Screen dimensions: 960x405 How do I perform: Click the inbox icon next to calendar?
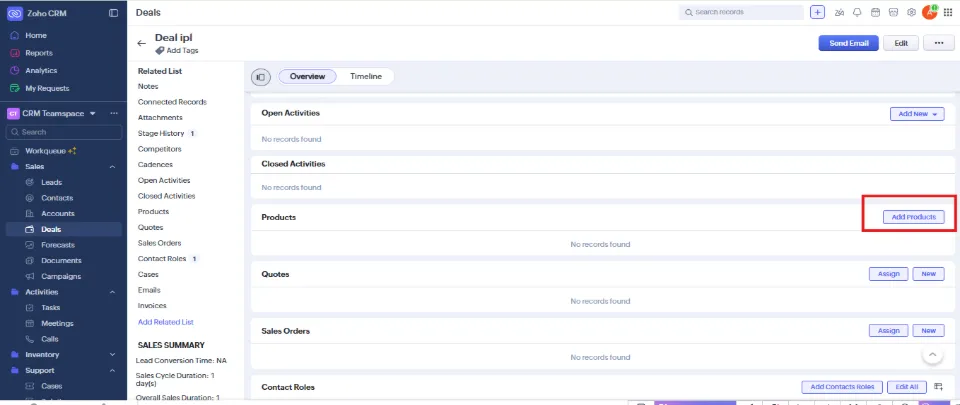point(893,12)
